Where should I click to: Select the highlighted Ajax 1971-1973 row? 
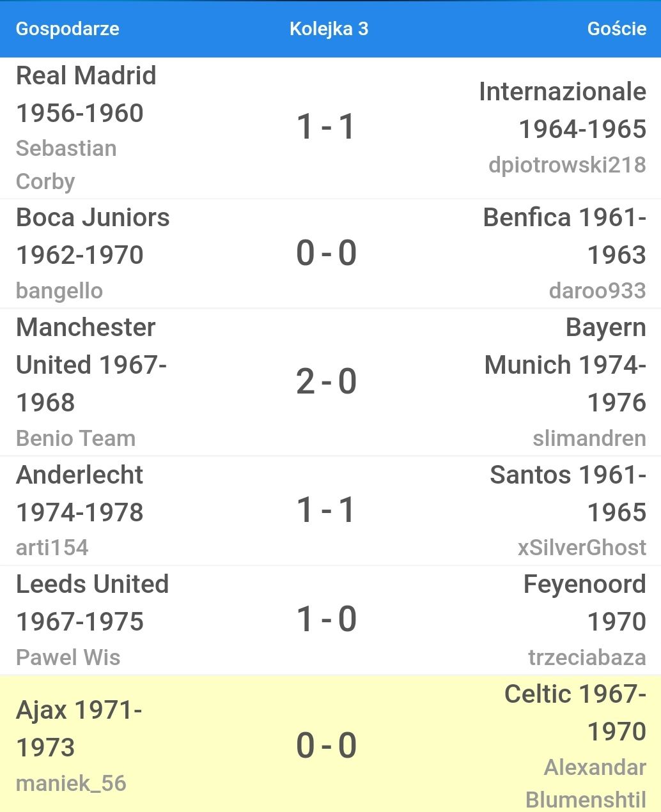coord(330,744)
